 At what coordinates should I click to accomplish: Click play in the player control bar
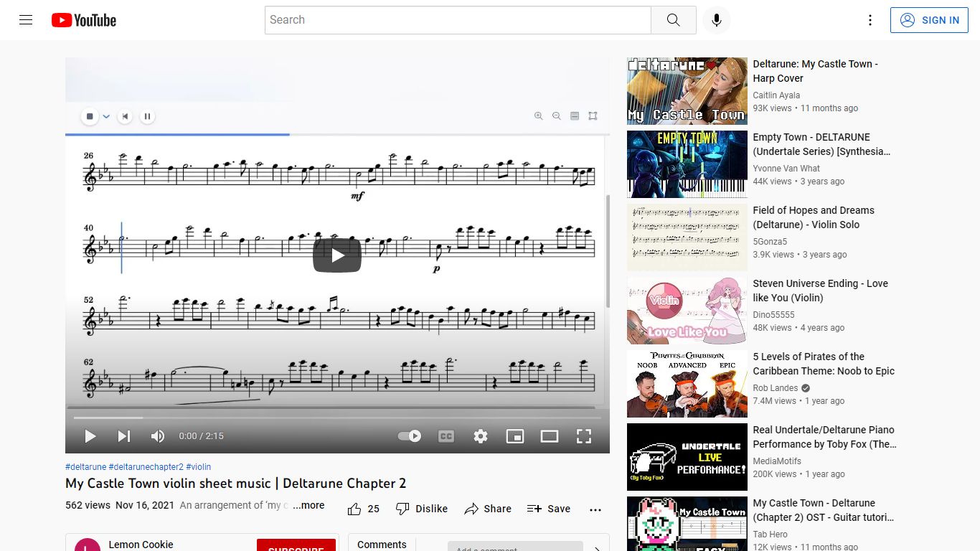[90, 436]
